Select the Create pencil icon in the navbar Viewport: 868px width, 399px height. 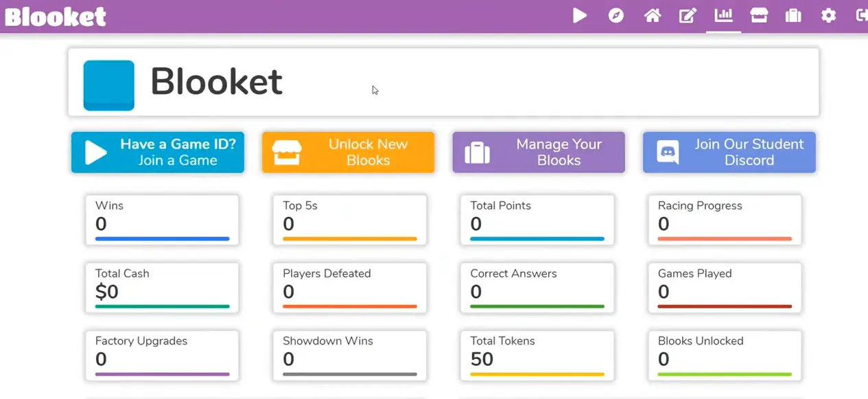click(688, 15)
